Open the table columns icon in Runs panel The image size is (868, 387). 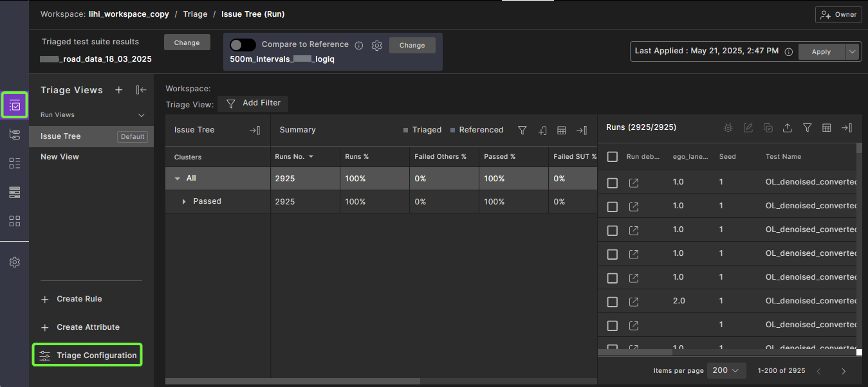[x=827, y=128]
